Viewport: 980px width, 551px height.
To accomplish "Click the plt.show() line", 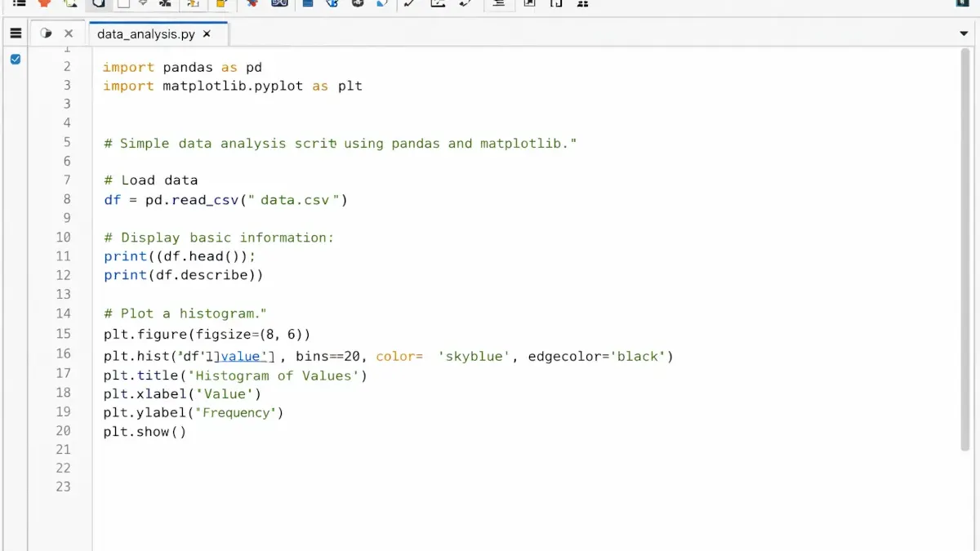I will pos(145,432).
